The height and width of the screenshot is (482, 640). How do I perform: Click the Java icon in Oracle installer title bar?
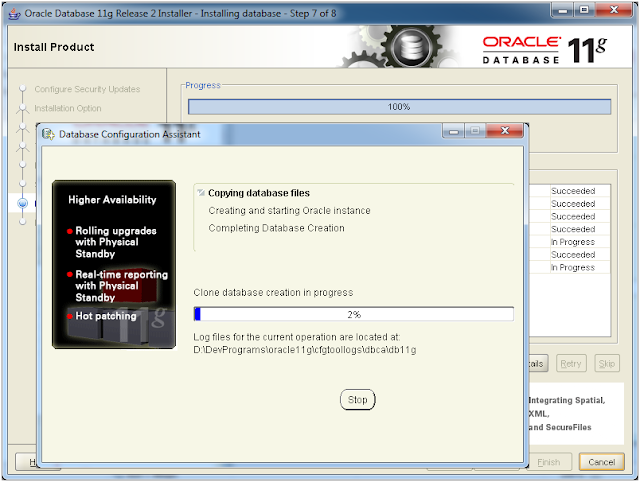14,13
